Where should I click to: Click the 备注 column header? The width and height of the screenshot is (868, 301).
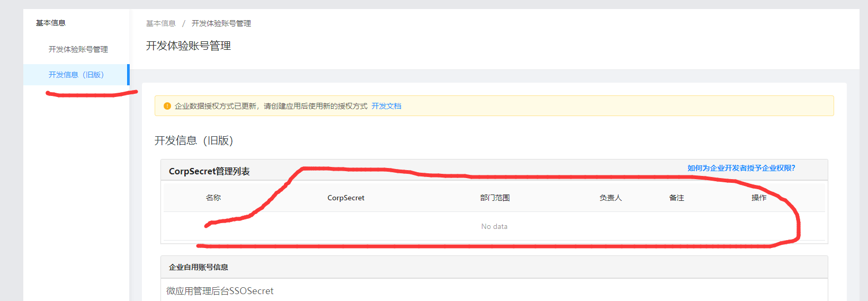coord(676,198)
